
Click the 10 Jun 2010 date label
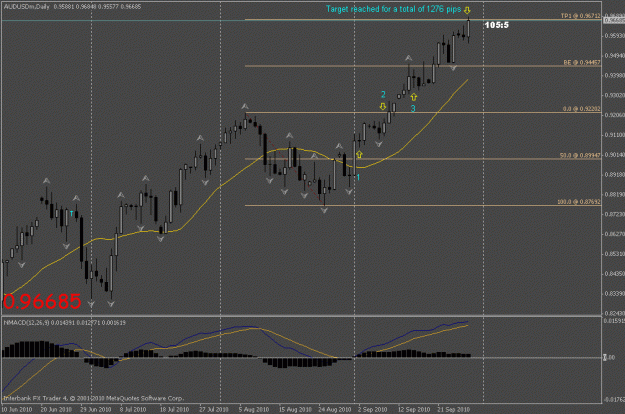17,409
